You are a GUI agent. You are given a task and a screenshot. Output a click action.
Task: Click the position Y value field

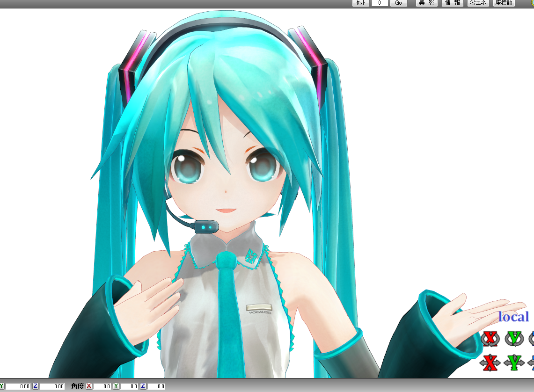coord(18,386)
